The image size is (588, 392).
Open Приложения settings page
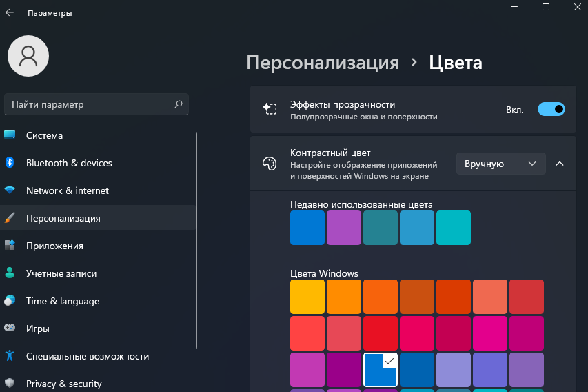point(98,246)
